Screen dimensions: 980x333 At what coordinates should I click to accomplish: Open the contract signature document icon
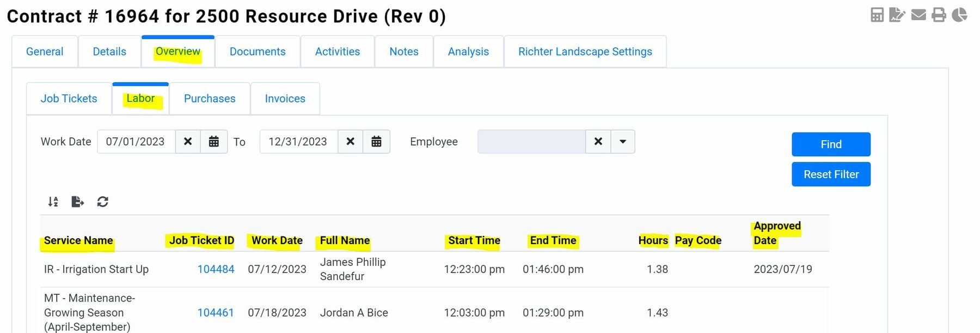897,15
